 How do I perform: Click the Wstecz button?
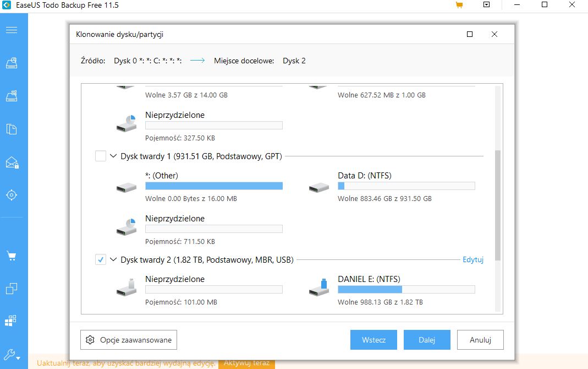tap(373, 340)
